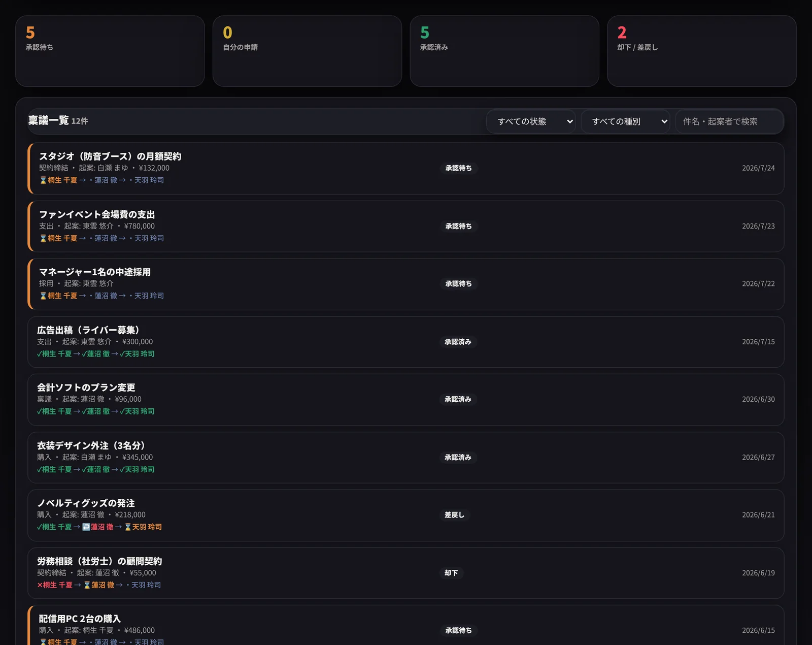Click 承認待ち badge on スタジオ row
This screenshot has width=812, height=645.
click(459, 168)
